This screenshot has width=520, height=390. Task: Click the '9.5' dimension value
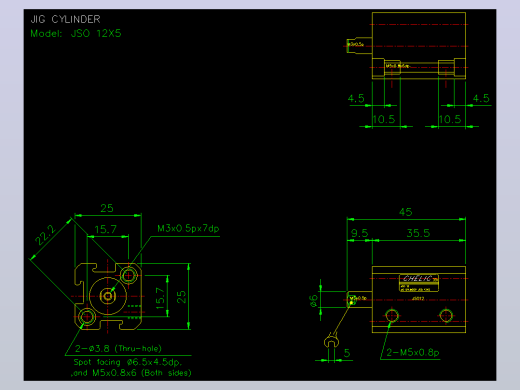point(359,233)
